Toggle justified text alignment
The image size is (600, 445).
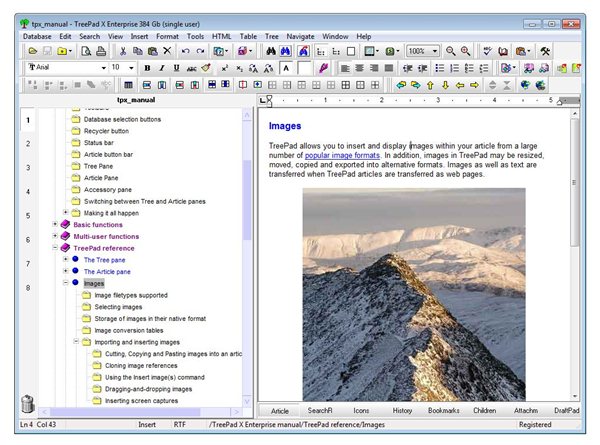click(x=389, y=68)
